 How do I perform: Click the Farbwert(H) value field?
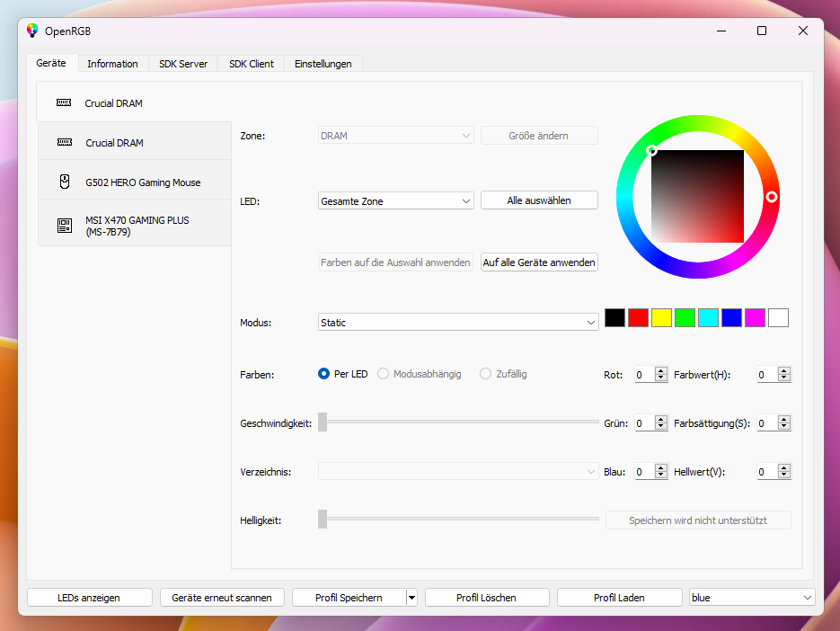(767, 375)
